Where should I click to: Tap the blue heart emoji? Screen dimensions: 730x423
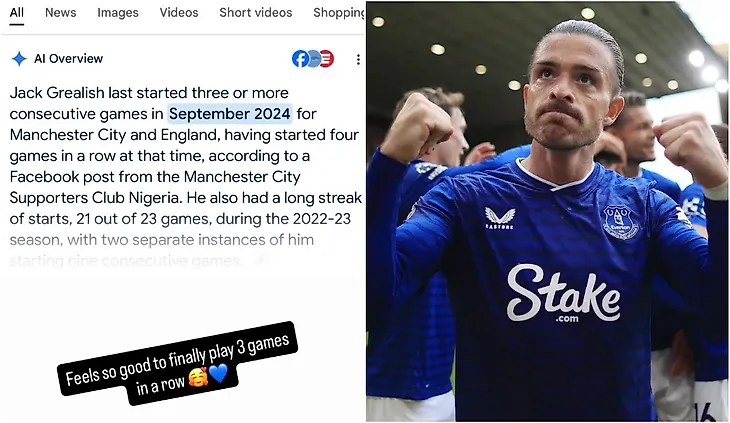218,373
